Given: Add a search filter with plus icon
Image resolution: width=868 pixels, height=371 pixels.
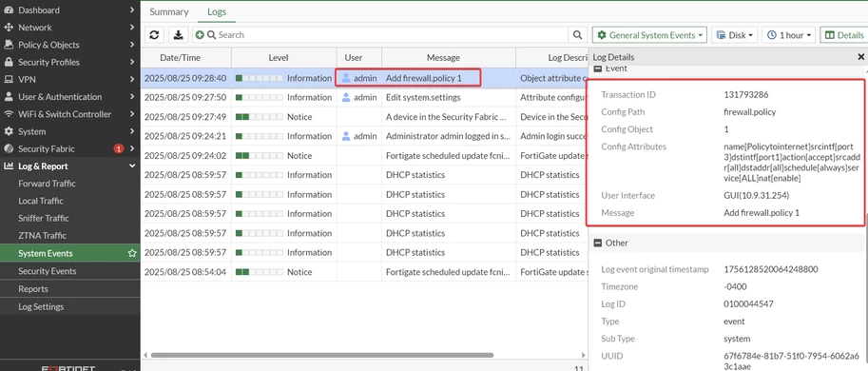Looking at the screenshot, I should point(200,35).
